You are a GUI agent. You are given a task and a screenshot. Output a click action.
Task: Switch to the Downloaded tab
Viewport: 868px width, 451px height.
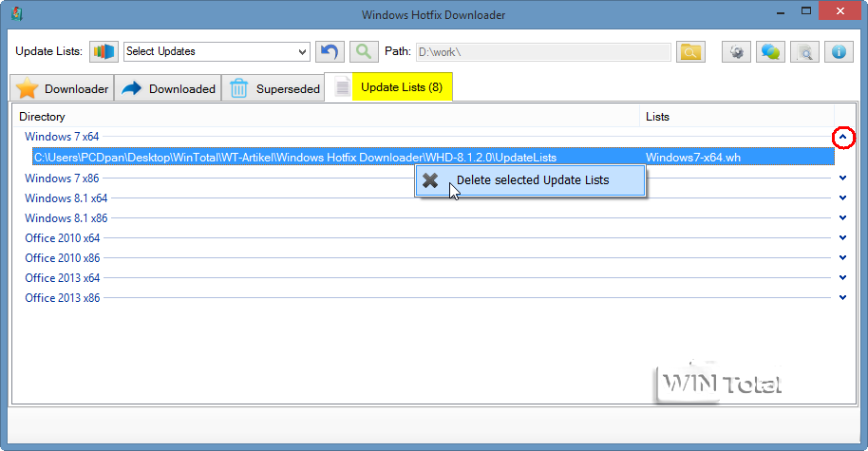pos(168,88)
